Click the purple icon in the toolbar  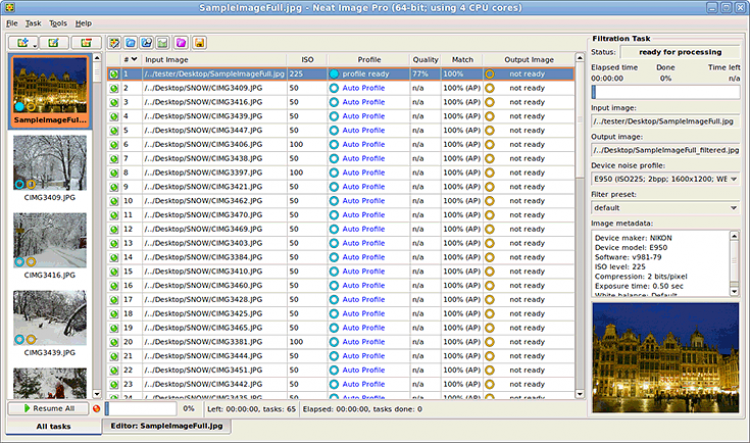click(x=181, y=43)
